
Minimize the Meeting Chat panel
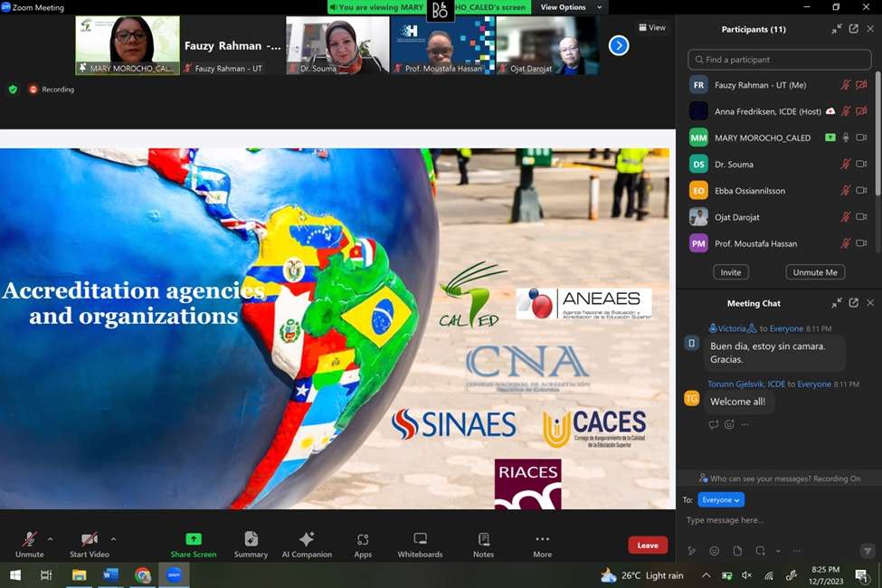(837, 303)
